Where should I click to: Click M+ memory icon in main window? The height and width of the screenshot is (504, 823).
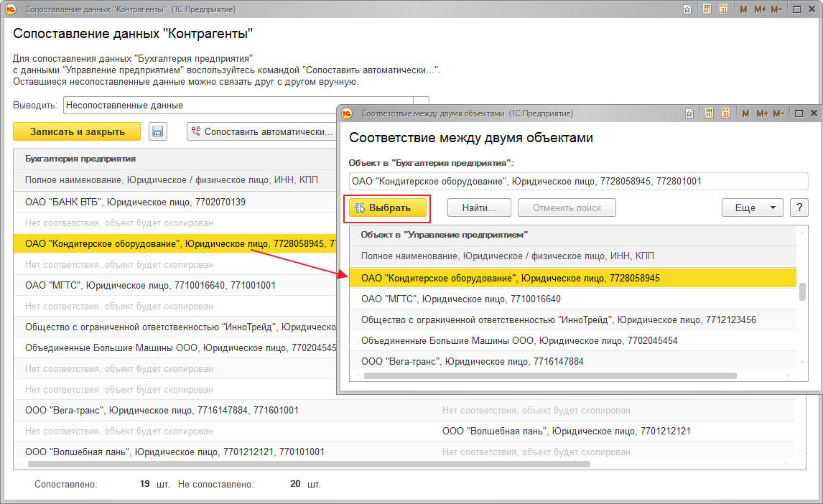pyautogui.click(x=761, y=9)
